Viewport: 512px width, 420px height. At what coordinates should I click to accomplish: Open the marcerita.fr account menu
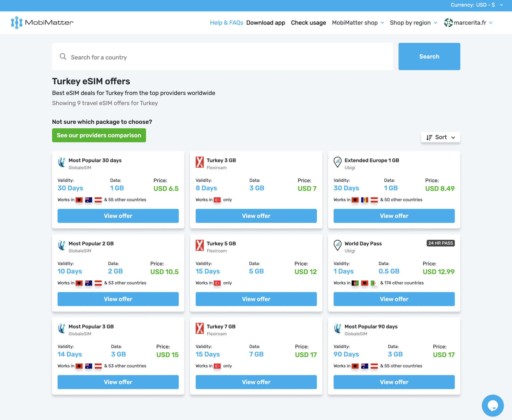468,23
